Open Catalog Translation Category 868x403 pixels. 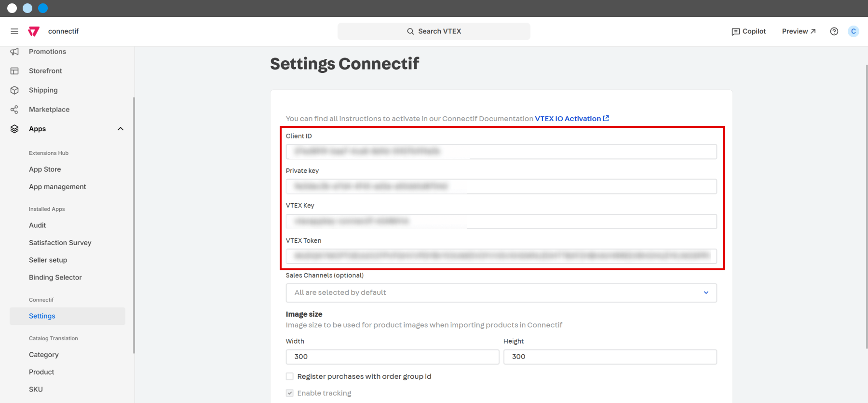click(43, 355)
